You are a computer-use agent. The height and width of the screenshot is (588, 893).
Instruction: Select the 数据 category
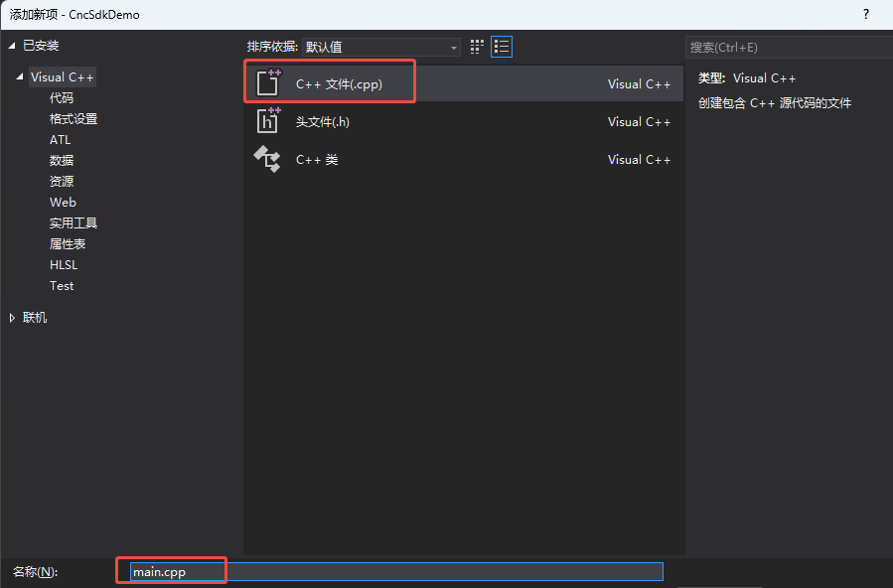click(x=62, y=161)
